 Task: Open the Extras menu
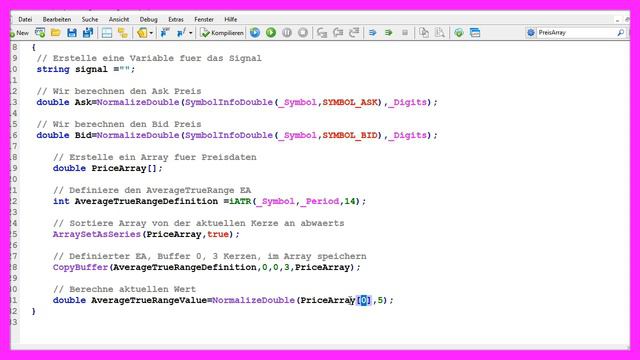[x=176, y=19]
